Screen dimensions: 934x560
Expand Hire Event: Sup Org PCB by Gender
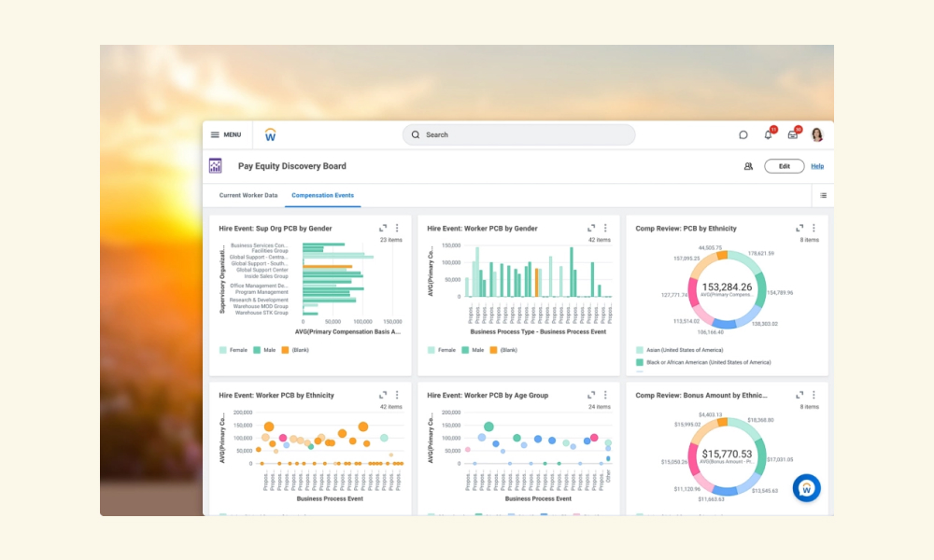click(383, 228)
